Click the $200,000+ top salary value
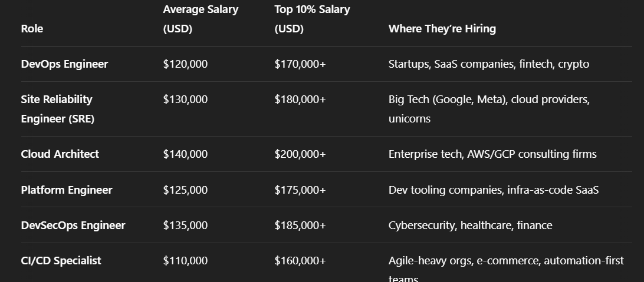The width and height of the screenshot is (644, 282). point(300,154)
